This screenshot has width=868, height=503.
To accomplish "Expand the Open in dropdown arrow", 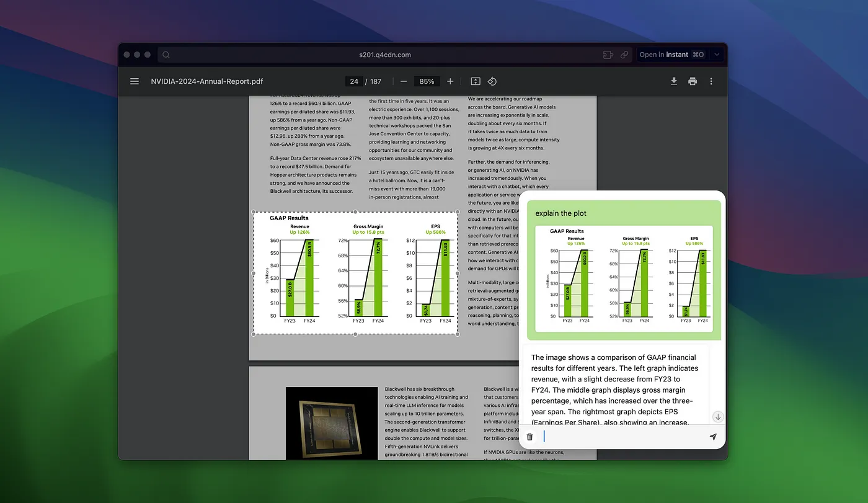I will click(x=717, y=55).
